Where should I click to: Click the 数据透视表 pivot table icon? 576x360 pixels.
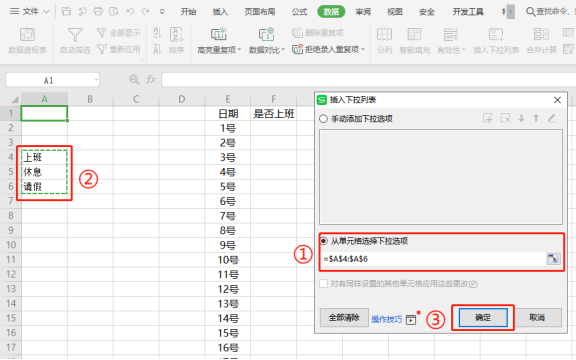27,35
